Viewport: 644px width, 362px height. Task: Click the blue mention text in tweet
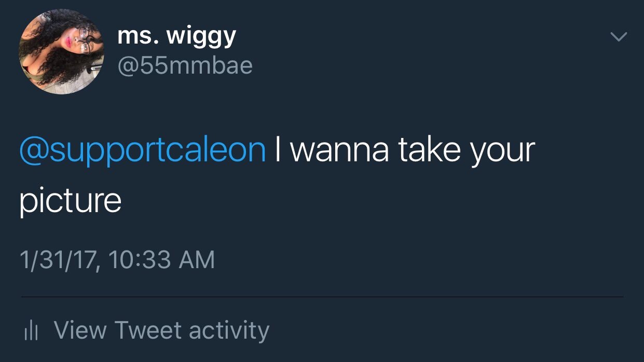[x=142, y=150]
